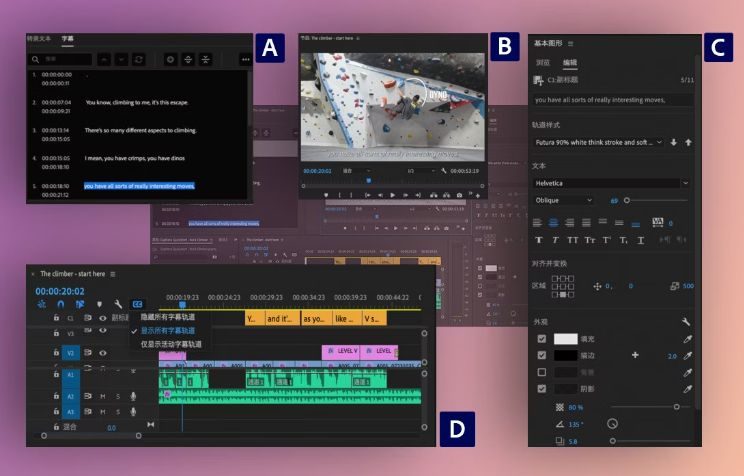Open timeline wrench display settings
Image resolution: width=744 pixels, height=476 pixels.
[118, 304]
